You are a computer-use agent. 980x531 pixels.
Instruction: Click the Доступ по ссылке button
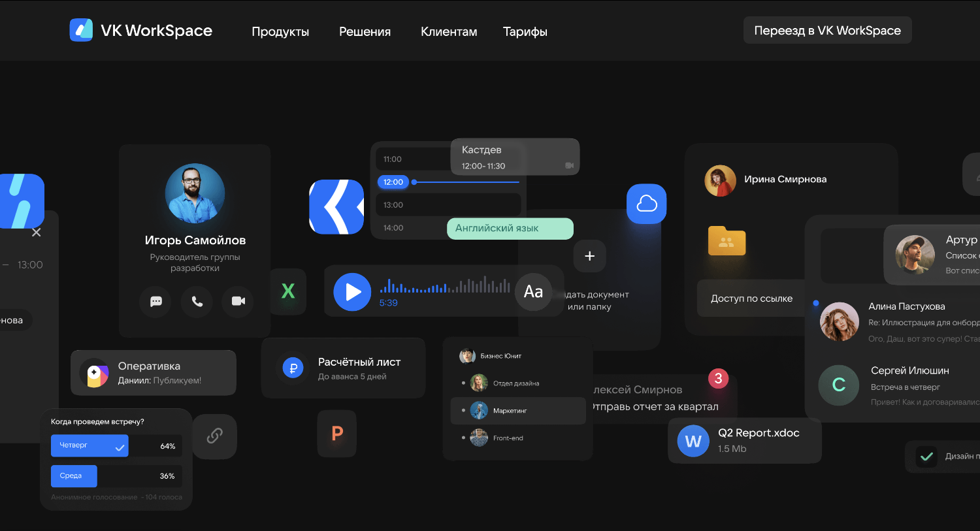click(751, 298)
